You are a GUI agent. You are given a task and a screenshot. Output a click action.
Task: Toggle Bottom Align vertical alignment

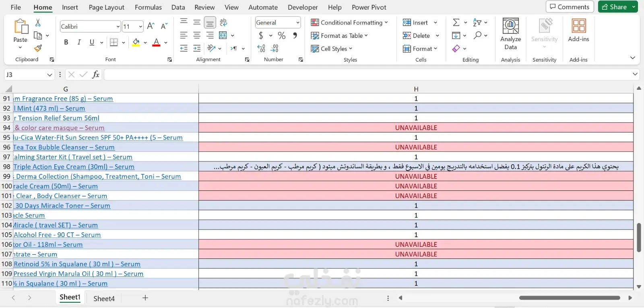click(x=210, y=22)
